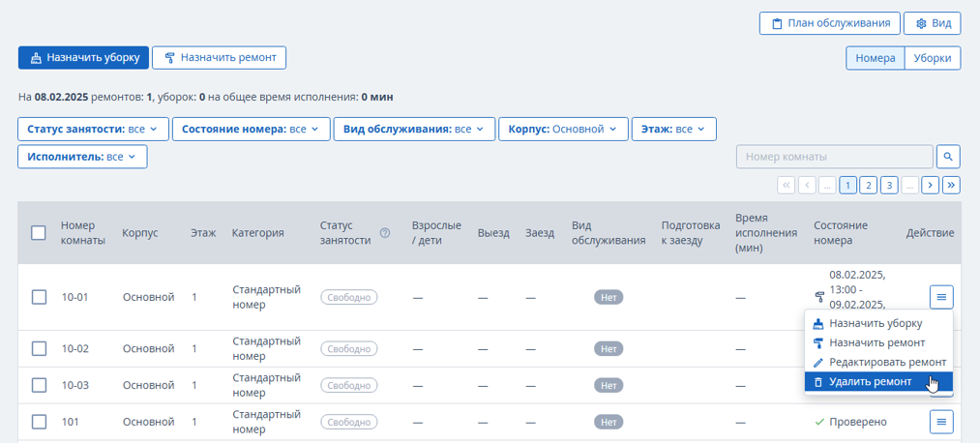Open the action menu icon for room 10-01

[941, 297]
